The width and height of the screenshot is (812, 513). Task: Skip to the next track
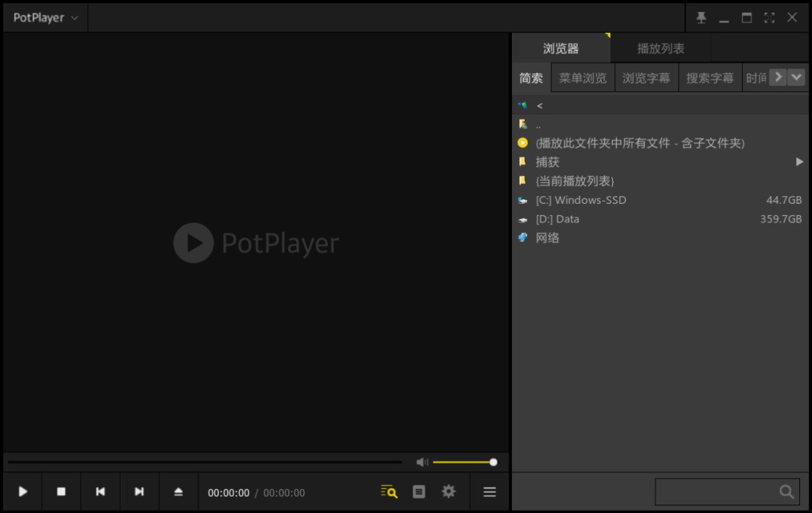[x=139, y=491]
